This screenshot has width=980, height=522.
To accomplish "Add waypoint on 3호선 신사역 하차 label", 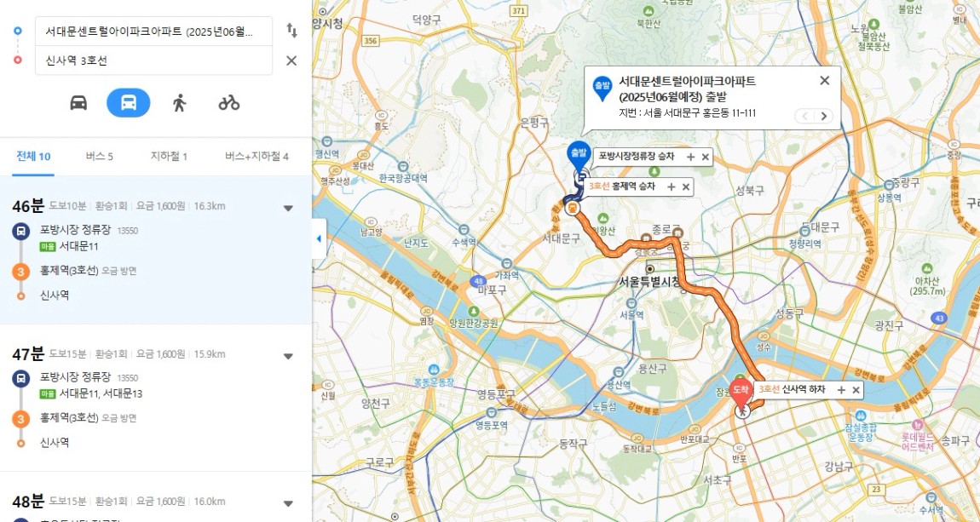I will click(x=841, y=390).
